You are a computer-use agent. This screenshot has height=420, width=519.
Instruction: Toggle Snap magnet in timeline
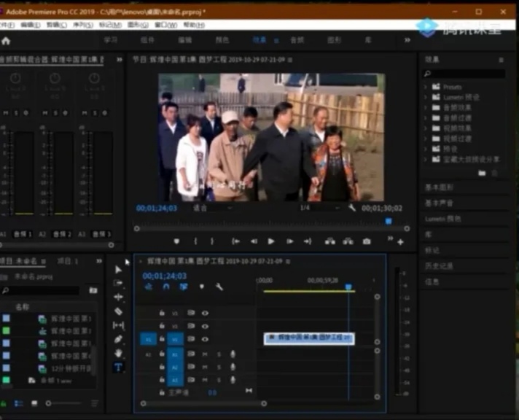165,287
